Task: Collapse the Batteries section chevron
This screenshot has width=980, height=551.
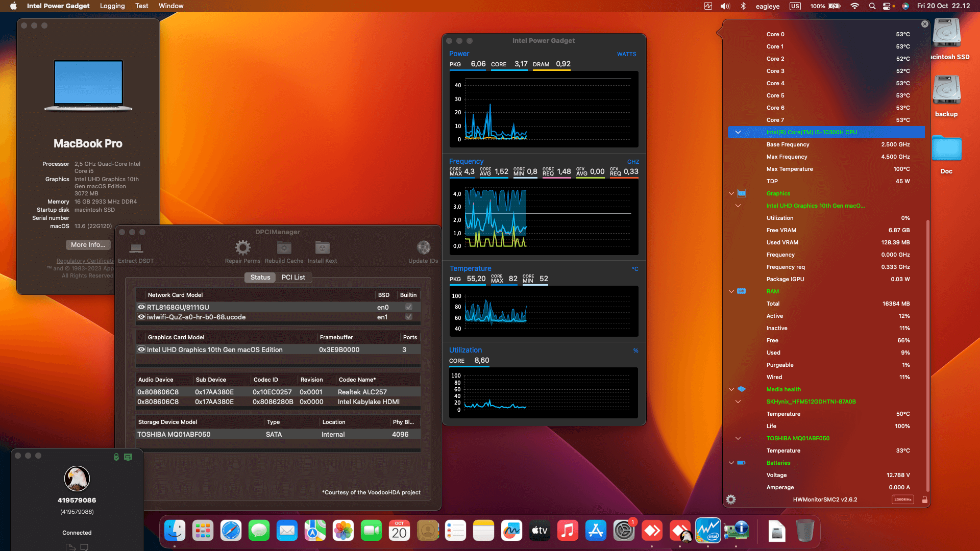Action: tap(731, 463)
